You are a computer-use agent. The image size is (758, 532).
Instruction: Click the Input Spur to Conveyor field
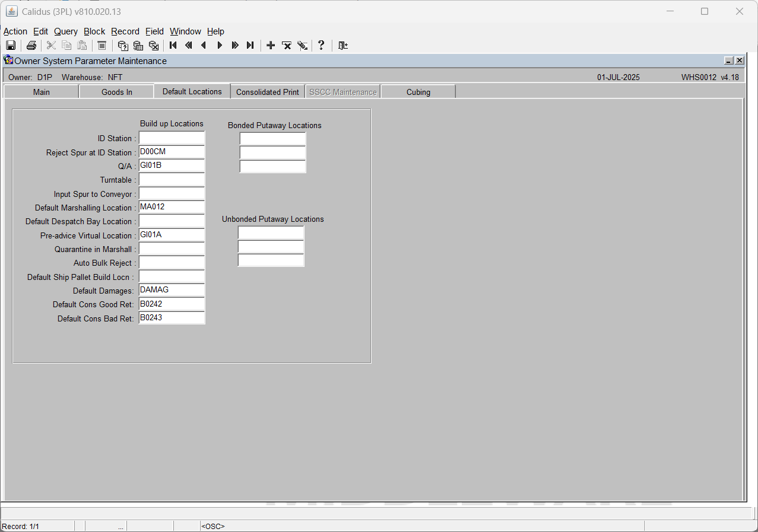172,193
